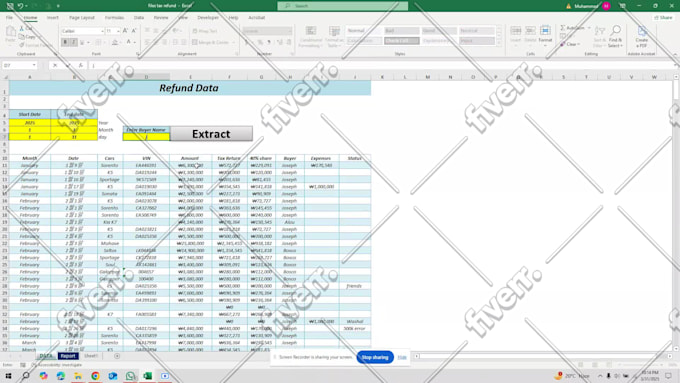Click the Copy icon

tap(22, 37)
